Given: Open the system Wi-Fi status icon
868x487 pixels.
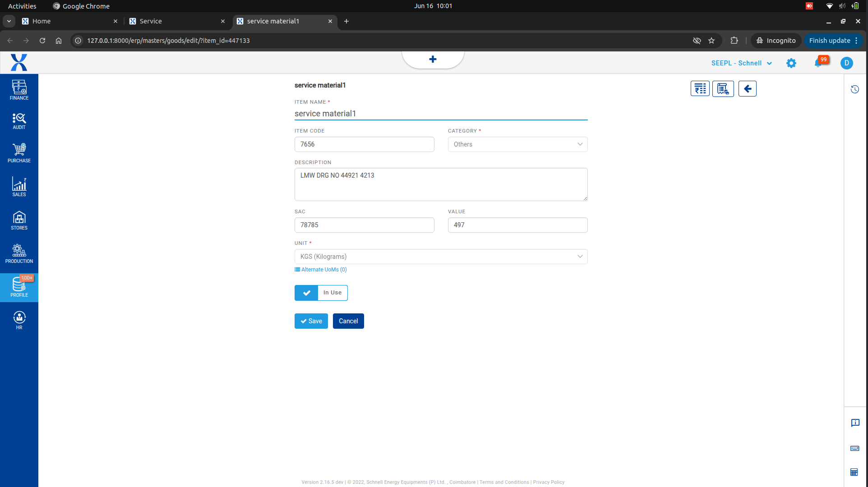Looking at the screenshot, I should coord(829,6).
